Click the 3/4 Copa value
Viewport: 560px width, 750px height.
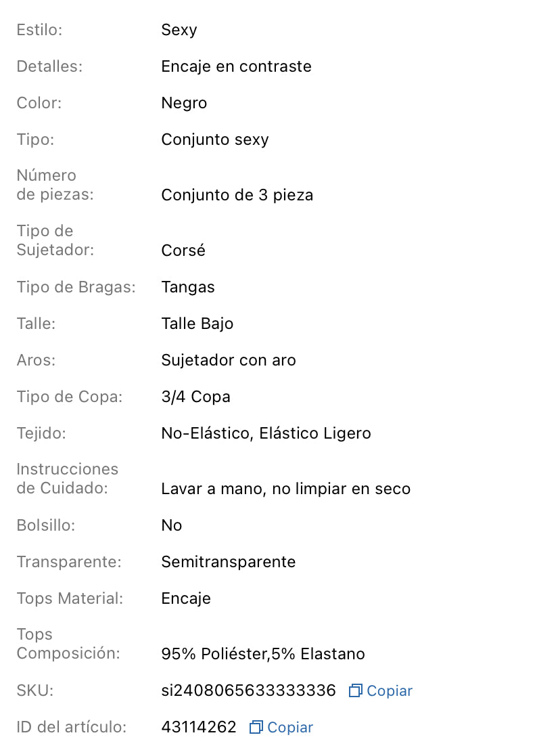tap(195, 397)
